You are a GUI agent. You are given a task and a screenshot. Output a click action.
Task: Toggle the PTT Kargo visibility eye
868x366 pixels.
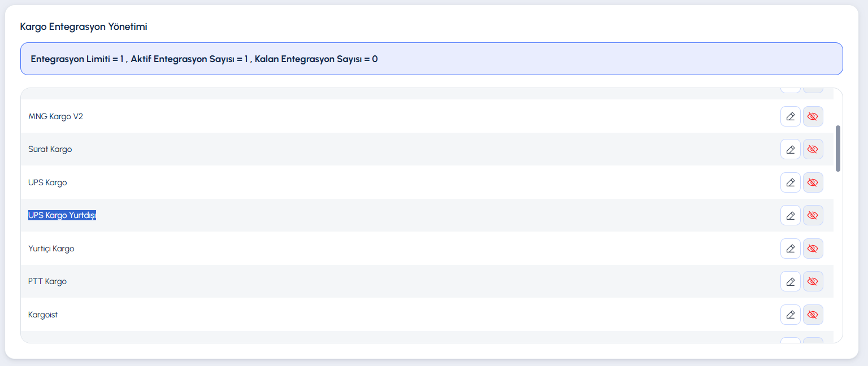pyautogui.click(x=813, y=281)
